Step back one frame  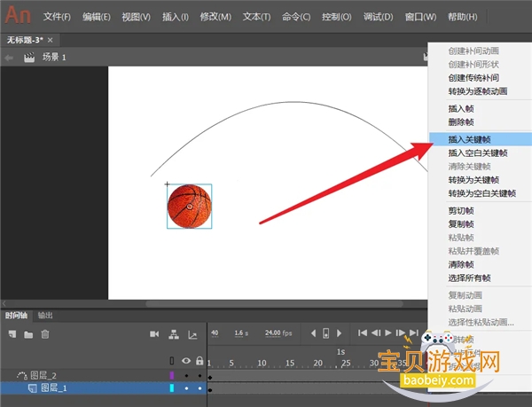[376, 333]
